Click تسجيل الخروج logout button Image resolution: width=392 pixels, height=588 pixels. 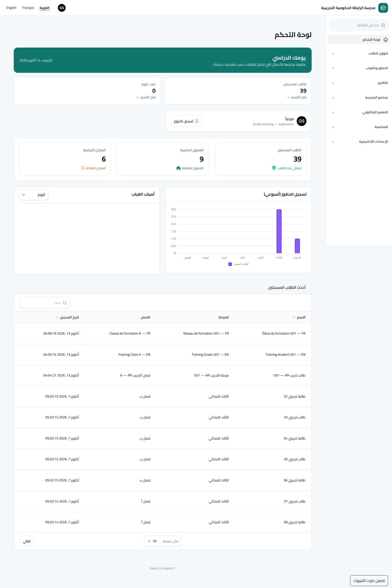pyautogui.click(x=186, y=121)
